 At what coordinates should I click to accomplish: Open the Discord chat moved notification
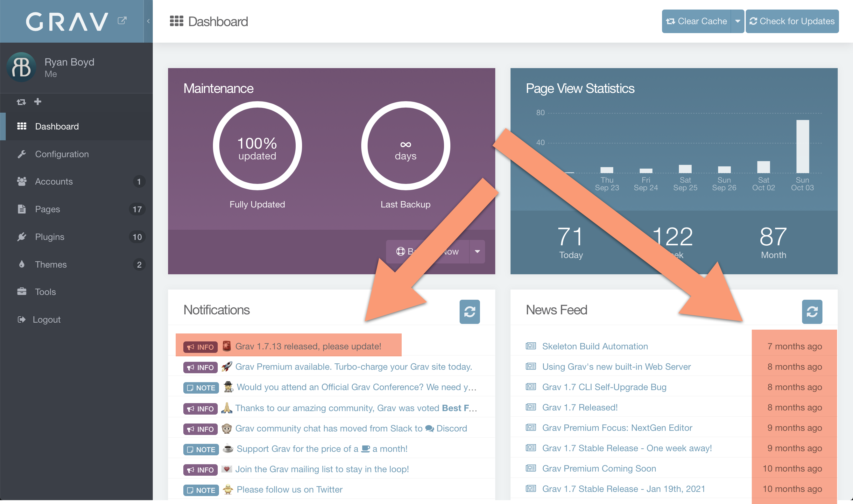(351, 428)
